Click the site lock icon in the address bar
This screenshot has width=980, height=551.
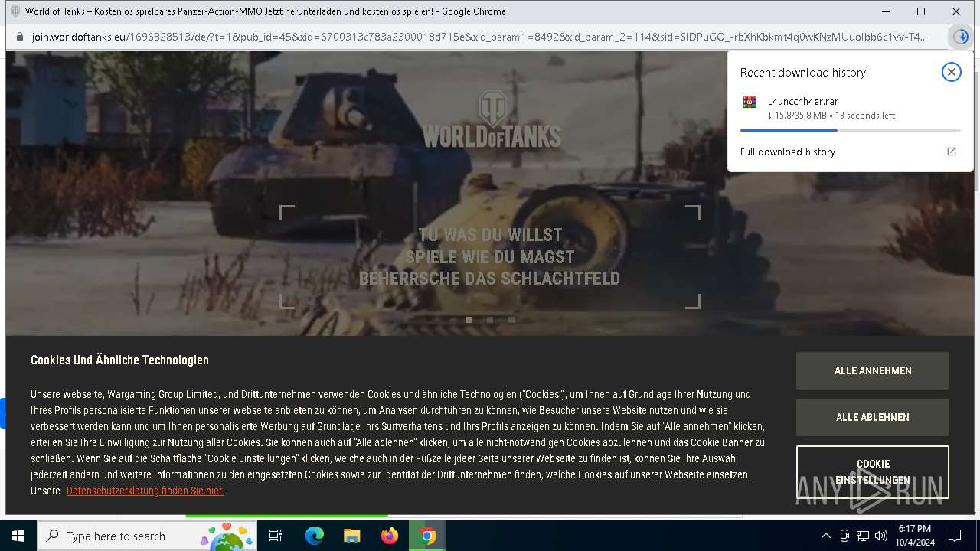coord(19,37)
